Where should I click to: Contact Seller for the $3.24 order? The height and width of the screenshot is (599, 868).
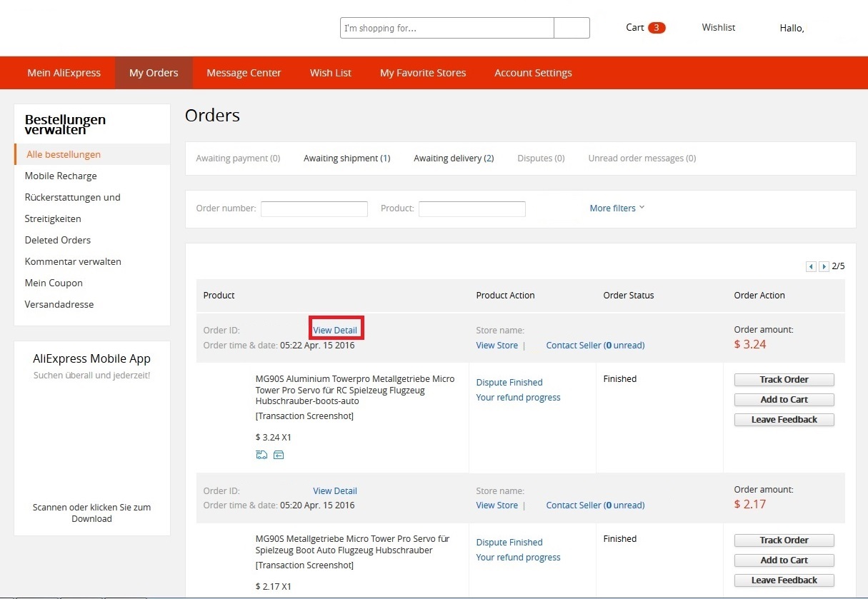click(595, 345)
